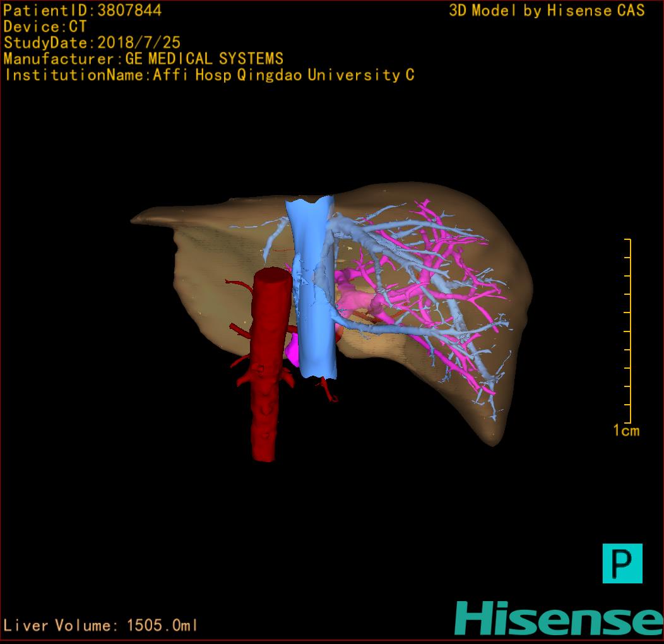
Task: Click the InstitutionName overlay line
Action: click(x=209, y=75)
